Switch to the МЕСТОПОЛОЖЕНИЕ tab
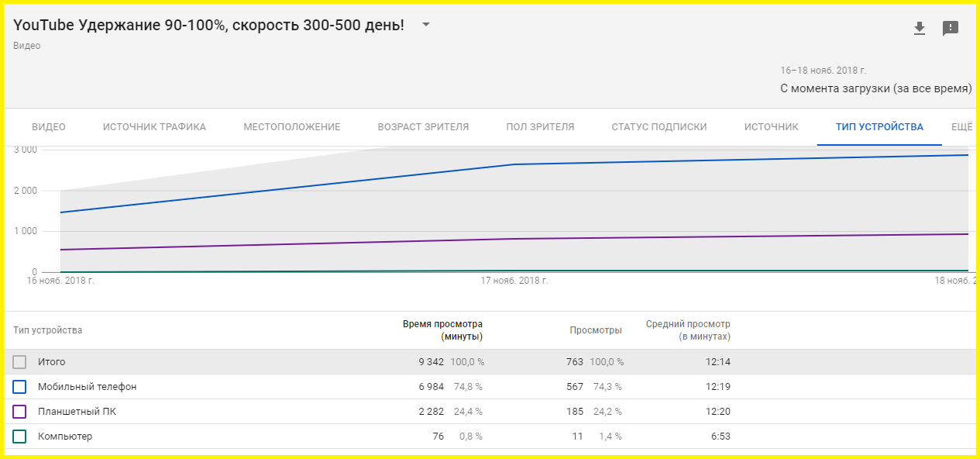The width and height of the screenshot is (980, 459). coord(292,127)
